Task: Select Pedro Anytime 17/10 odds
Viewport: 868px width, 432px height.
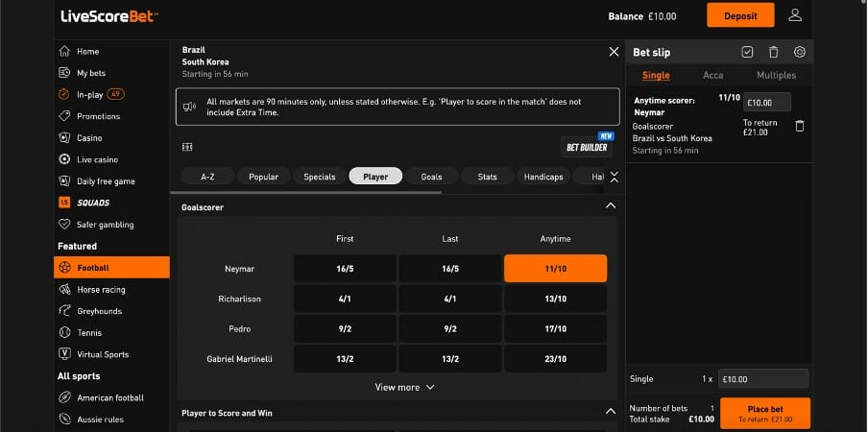Action: coord(555,328)
